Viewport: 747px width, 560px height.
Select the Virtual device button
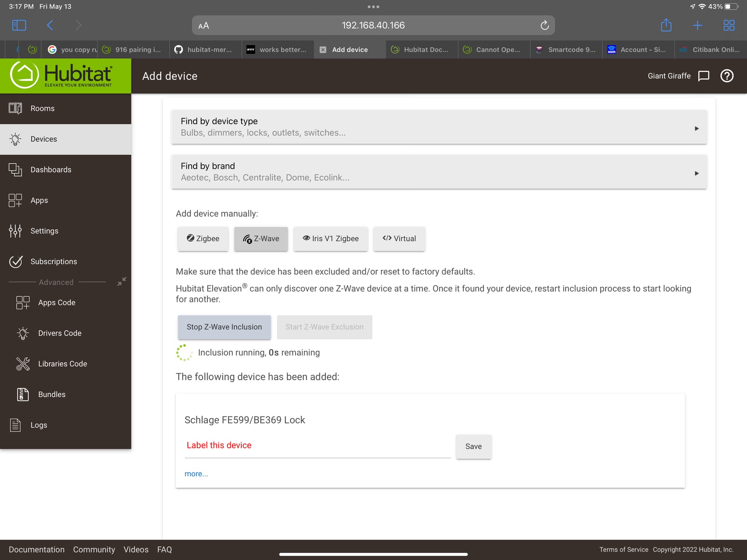pyautogui.click(x=399, y=239)
